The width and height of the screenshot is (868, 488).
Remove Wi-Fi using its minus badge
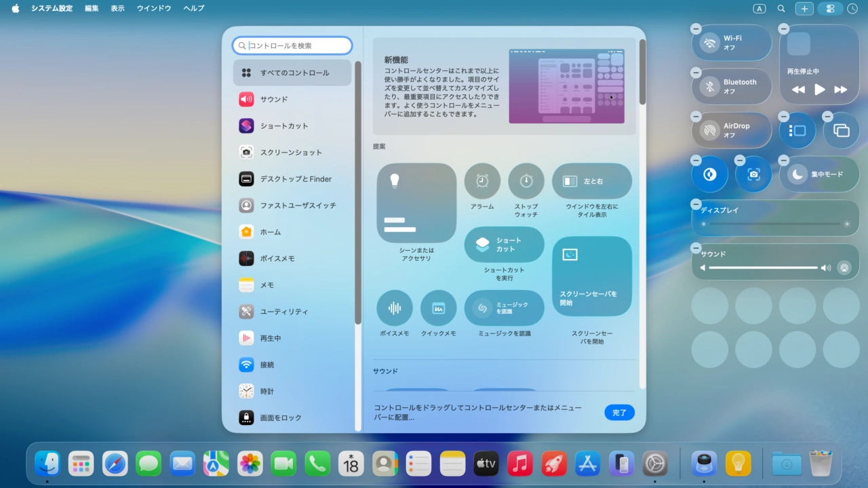pyautogui.click(x=696, y=28)
